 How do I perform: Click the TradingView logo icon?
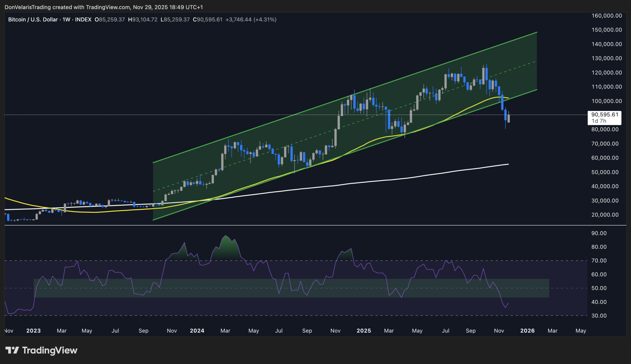tap(12, 350)
